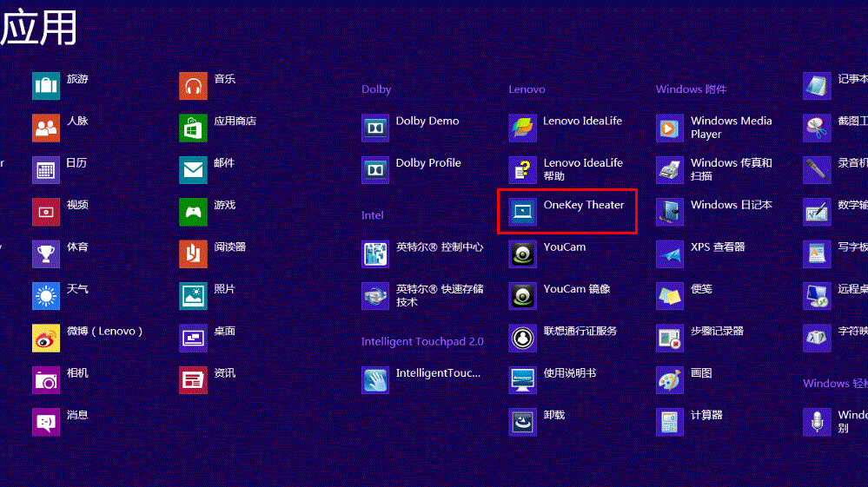Launch the 便笺 sticky notes icon

click(x=670, y=296)
